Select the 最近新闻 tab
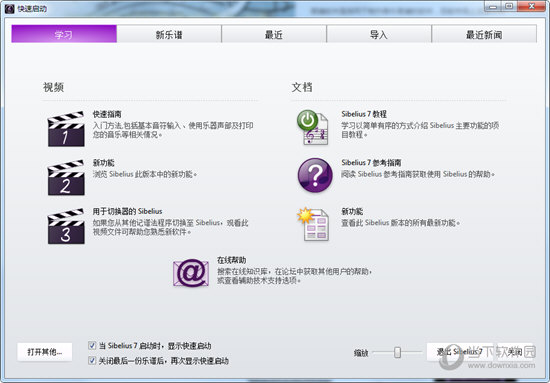 pos(484,34)
